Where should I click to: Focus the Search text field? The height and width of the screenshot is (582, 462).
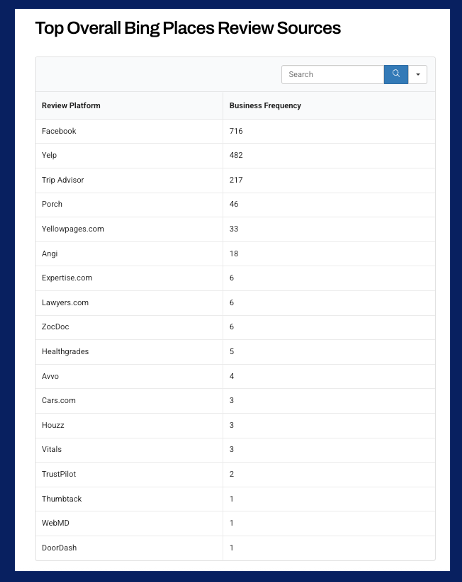coord(332,74)
